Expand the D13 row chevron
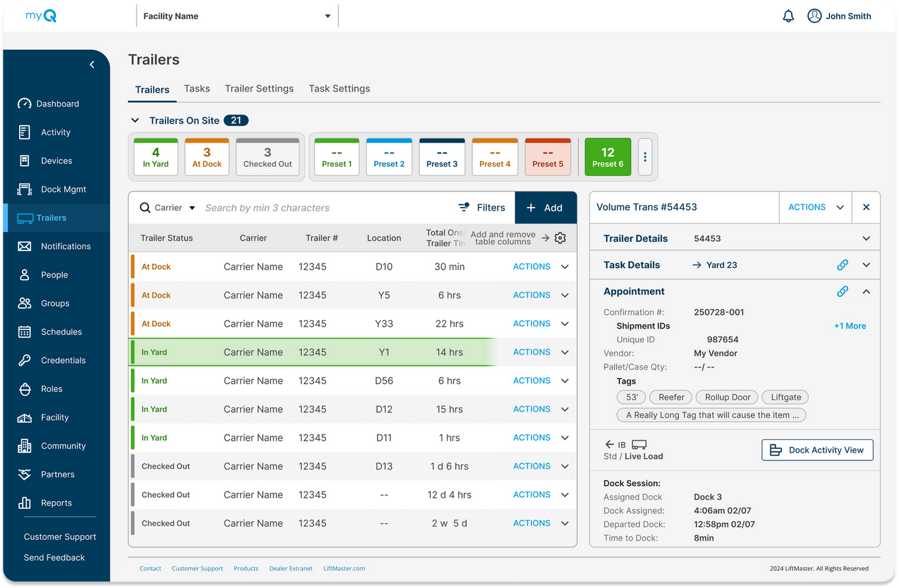Screen dimensions: 898x588 [x=565, y=466]
